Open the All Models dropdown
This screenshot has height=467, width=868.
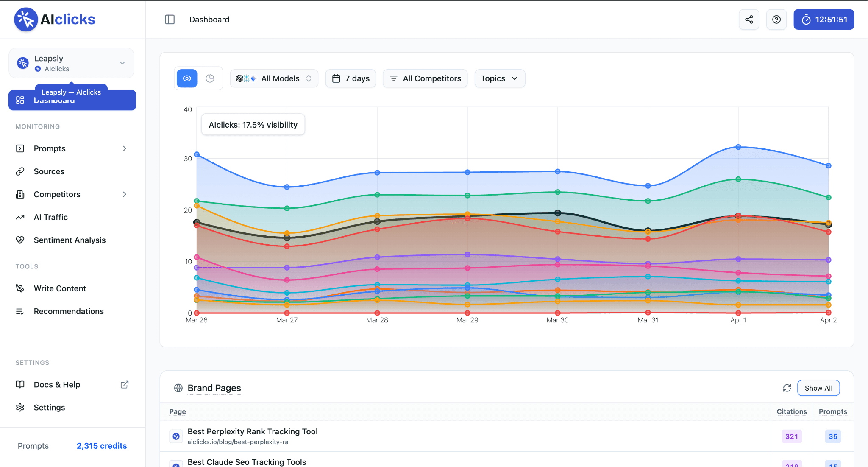pyautogui.click(x=274, y=78)
